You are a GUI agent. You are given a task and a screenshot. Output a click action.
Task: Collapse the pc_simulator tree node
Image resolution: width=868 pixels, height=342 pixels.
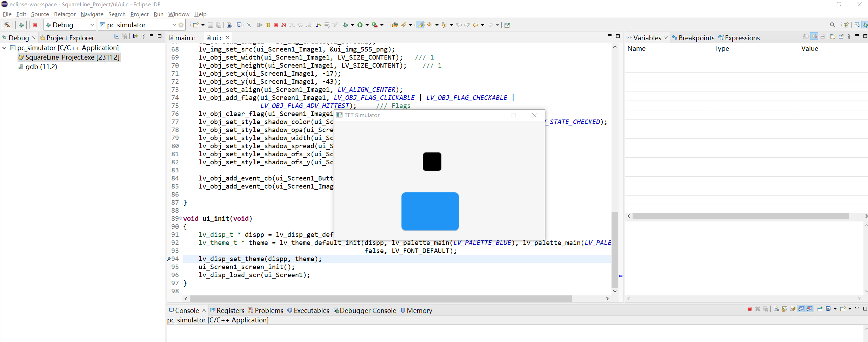[x=4, y=48]
